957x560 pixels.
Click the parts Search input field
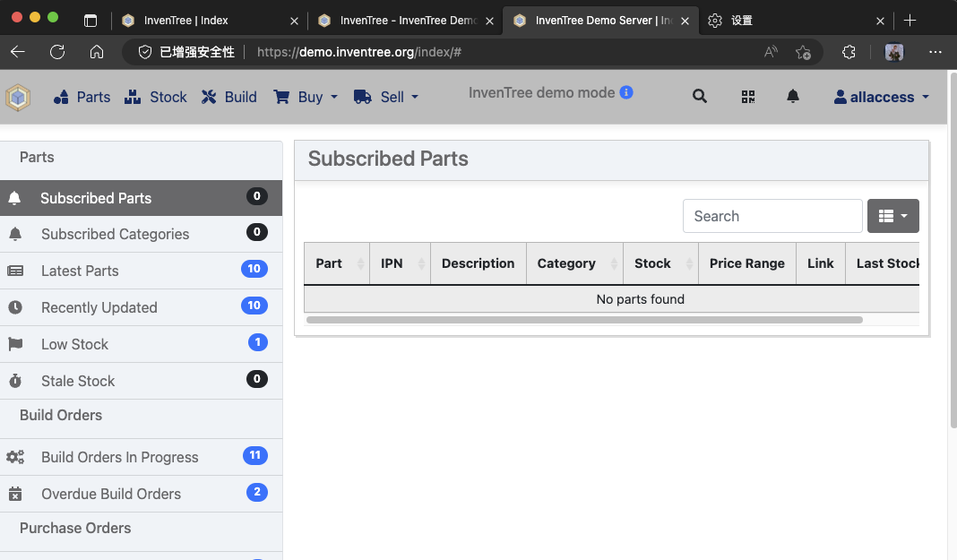point(772,216)
